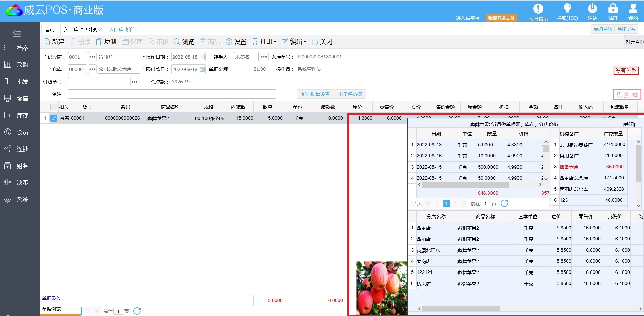The image size is (644, 316).
Task: Open 浏览 (Browse) with the magnifier icon
Action: (177, 42)
